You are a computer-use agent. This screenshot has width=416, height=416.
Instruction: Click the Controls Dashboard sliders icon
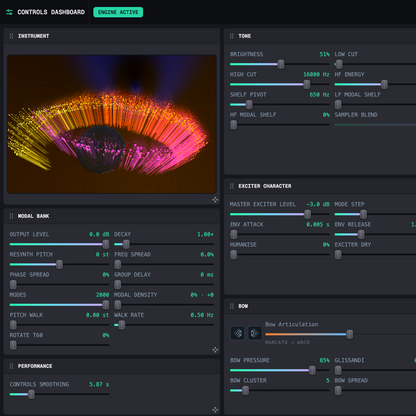9,12
